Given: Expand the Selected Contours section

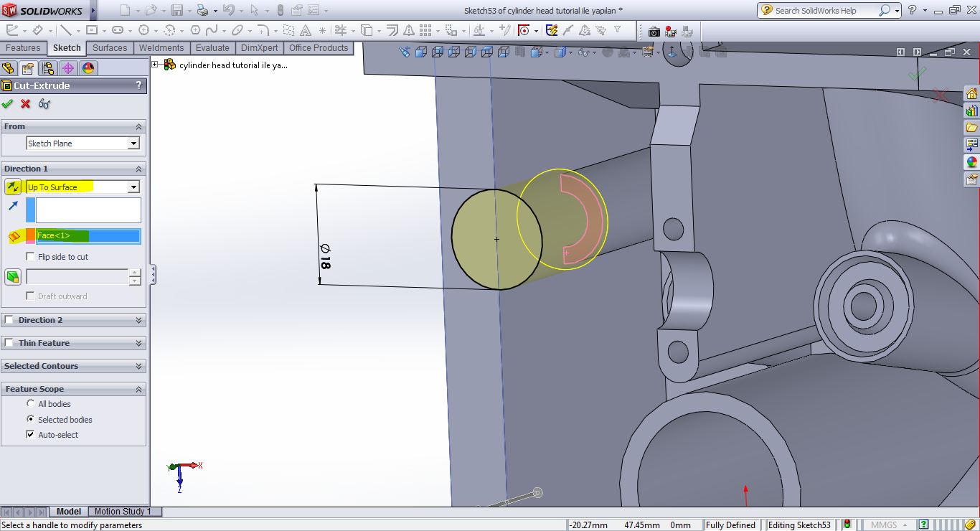Looking at the screenshot, I should (138, 366).
